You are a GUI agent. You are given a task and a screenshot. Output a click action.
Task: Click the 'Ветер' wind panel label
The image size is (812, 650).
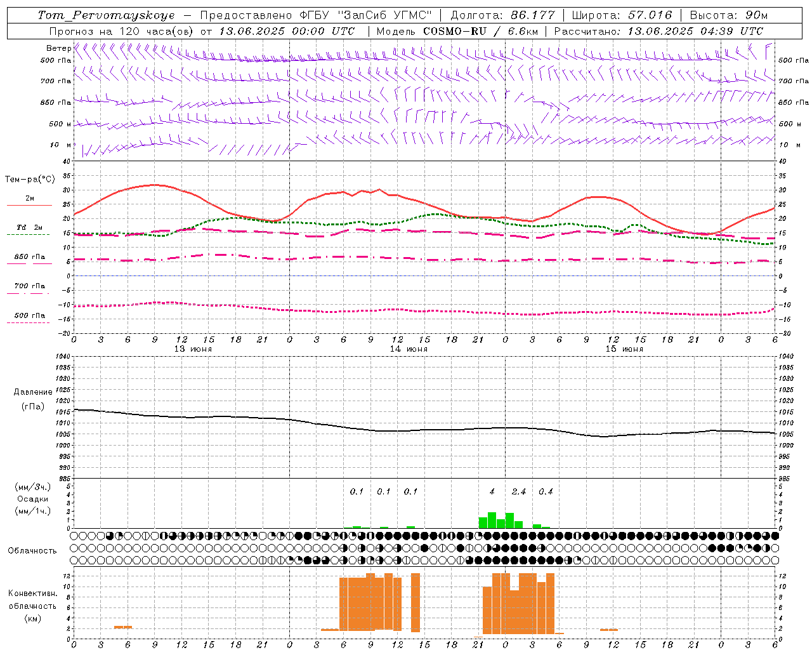[x=58, y=48]
